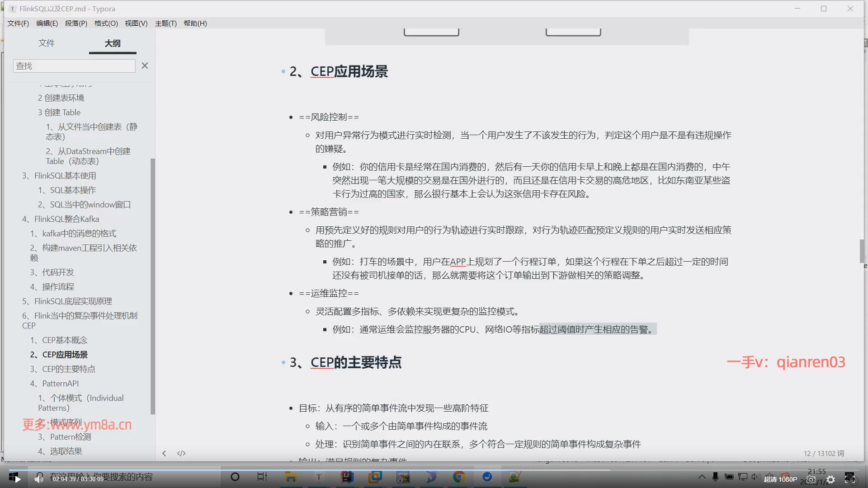Open video quality 超清 1080P selector
Screen dimensions: 868x488
(x=780, y=479)
